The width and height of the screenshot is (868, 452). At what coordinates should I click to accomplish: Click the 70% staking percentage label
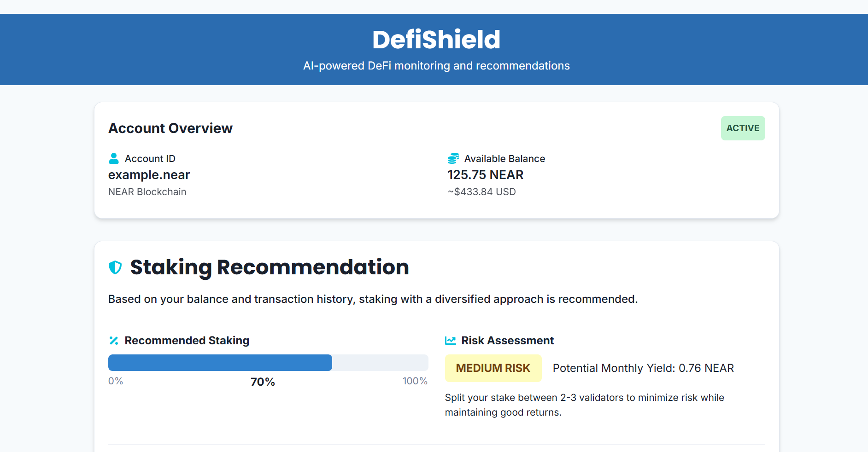tap(263, 382)
